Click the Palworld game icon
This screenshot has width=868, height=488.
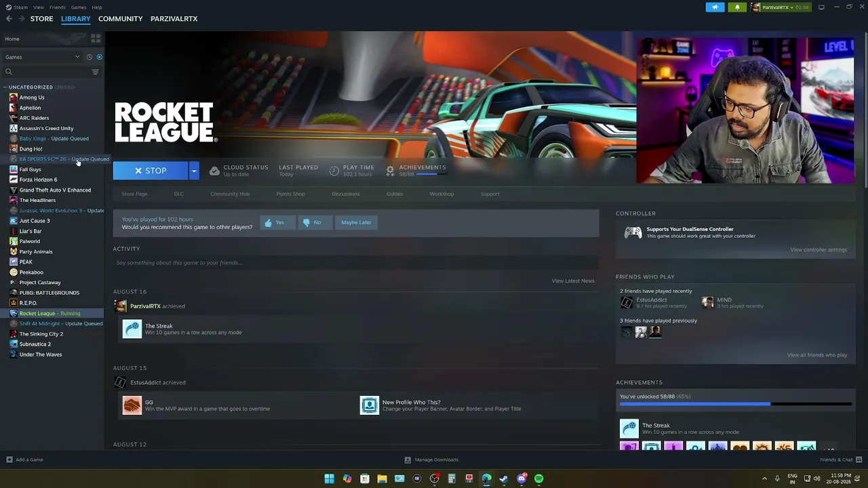click(x=14, y=241)
